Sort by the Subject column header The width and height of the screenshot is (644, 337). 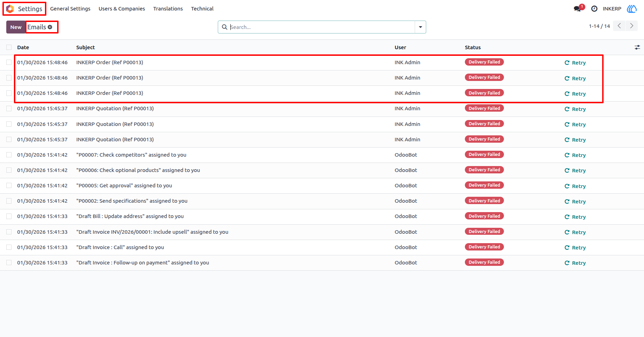[85, 47]
